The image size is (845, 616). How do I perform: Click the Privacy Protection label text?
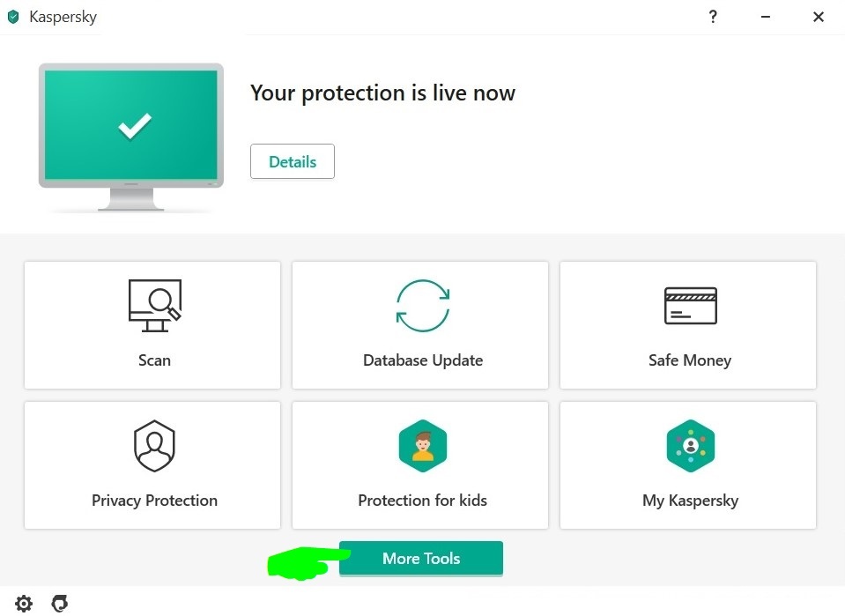155,501
